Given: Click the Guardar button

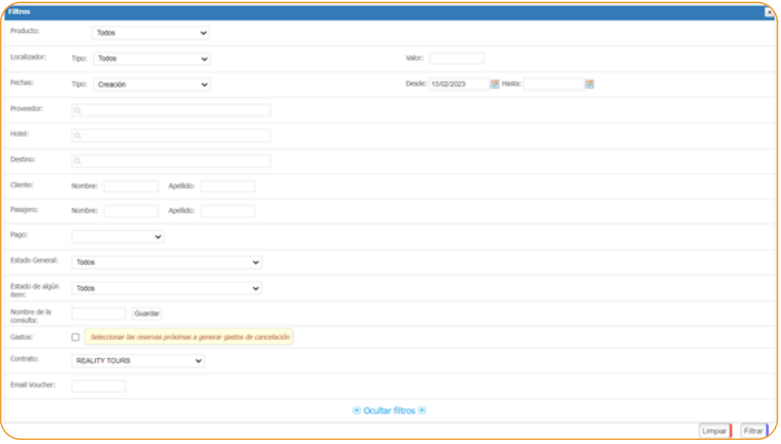Looking at the screenshot, I should click(x=147, y=314).
